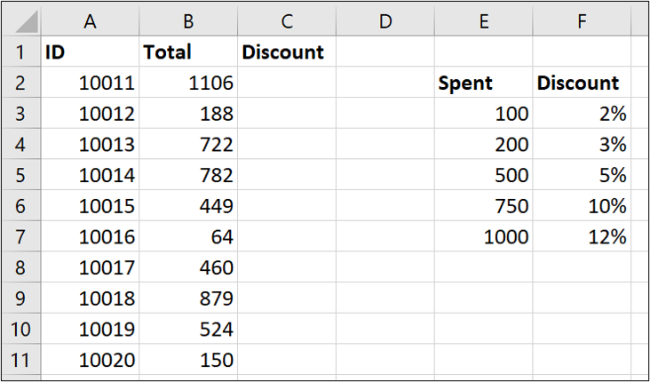Select the 2% discount cell
Viewport: 650px width, 382px height.
click(x=582, y=114)
